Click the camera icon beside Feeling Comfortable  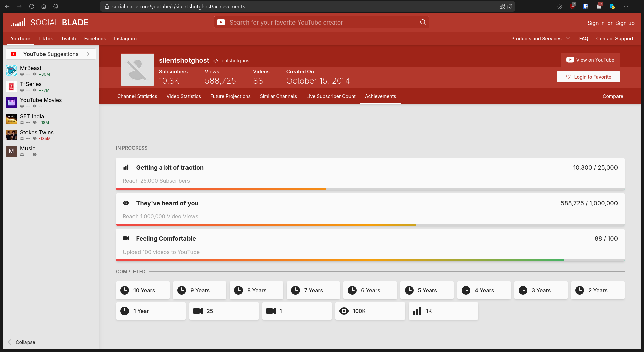[x=126, y=238]
